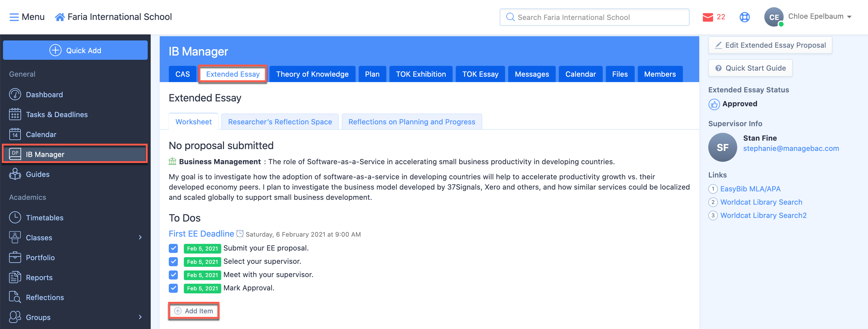Open the help lifebuoy icon
Viewport: 868px width, 329px height.
point(744,17)
